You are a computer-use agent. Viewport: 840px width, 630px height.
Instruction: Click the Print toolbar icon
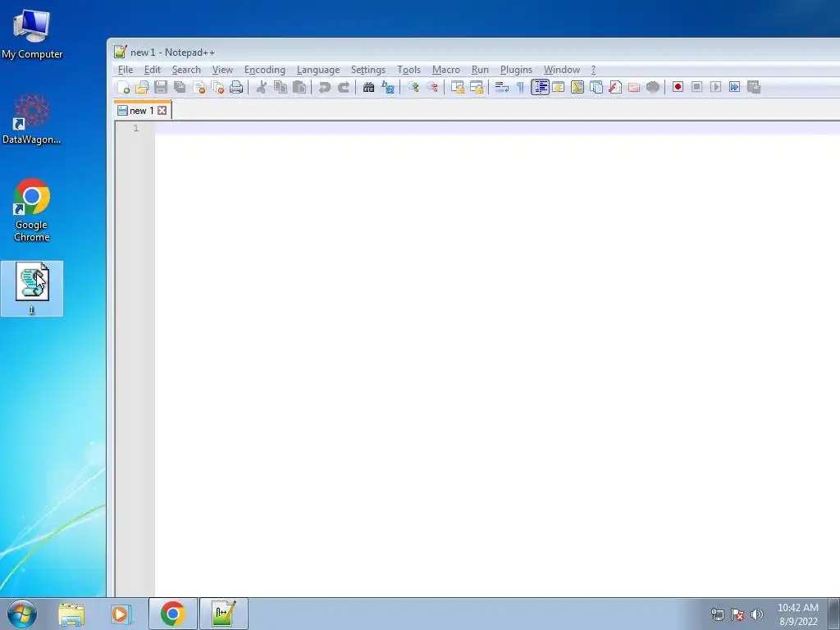[x=236, y=87]
